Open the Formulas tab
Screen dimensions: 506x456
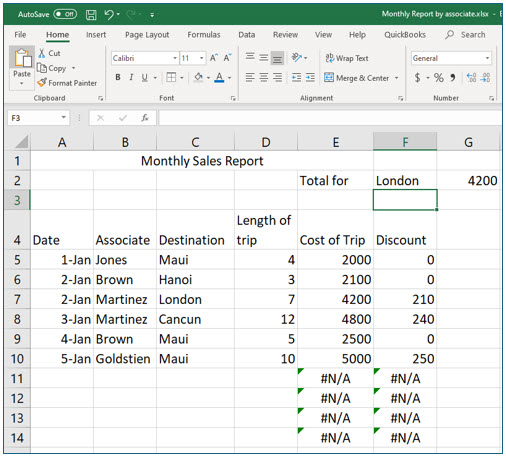coord(204,35)
